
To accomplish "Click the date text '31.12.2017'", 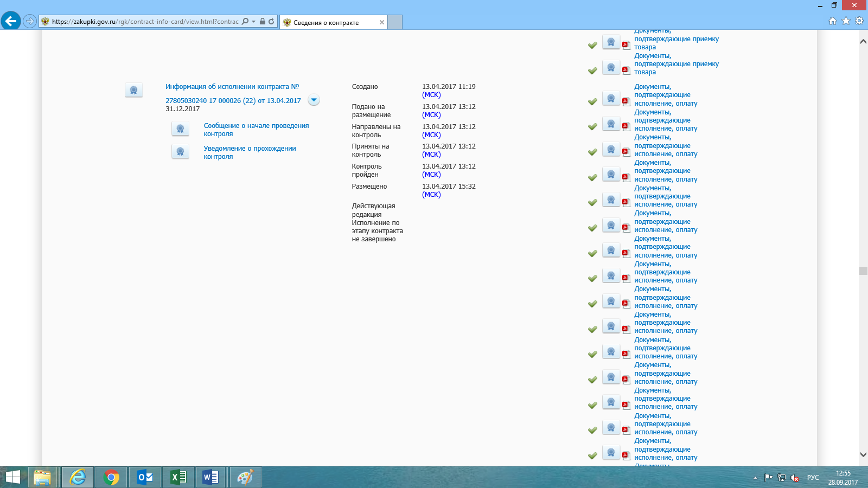I will (183, 109).
